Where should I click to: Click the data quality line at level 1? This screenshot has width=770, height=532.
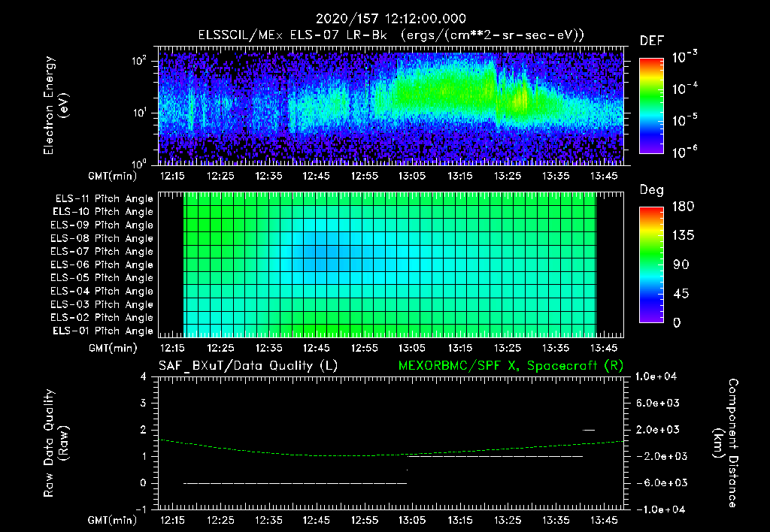pyautogui.click(x=496, y=456)
